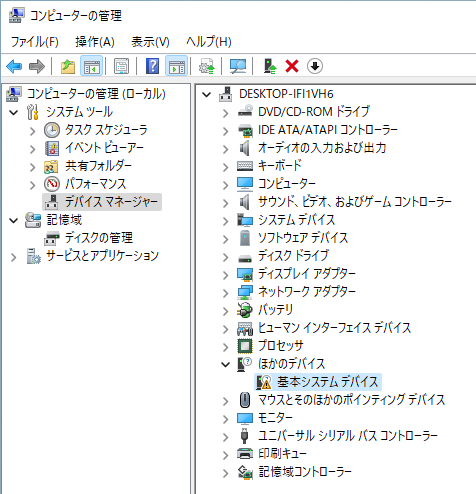476x494 pixels.
Task: Click the モニター monitor icon
Action: [245, 418]
